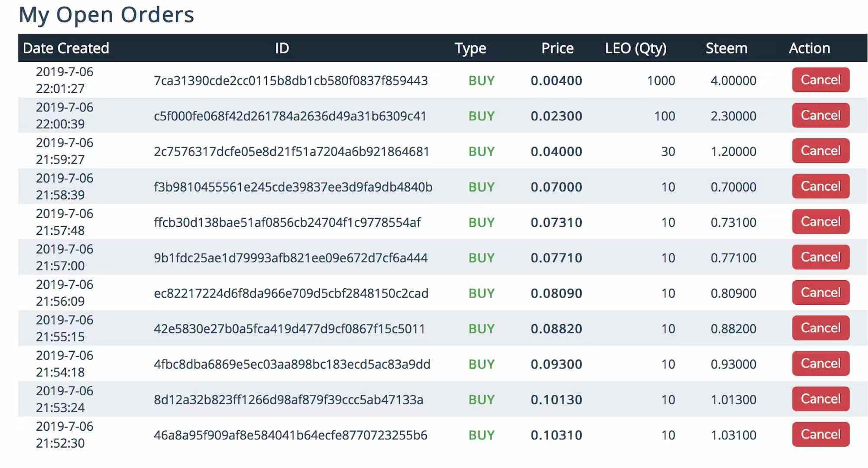
Task: Cancel the order priced at 0.07310
Action: (x=820, y=222)
